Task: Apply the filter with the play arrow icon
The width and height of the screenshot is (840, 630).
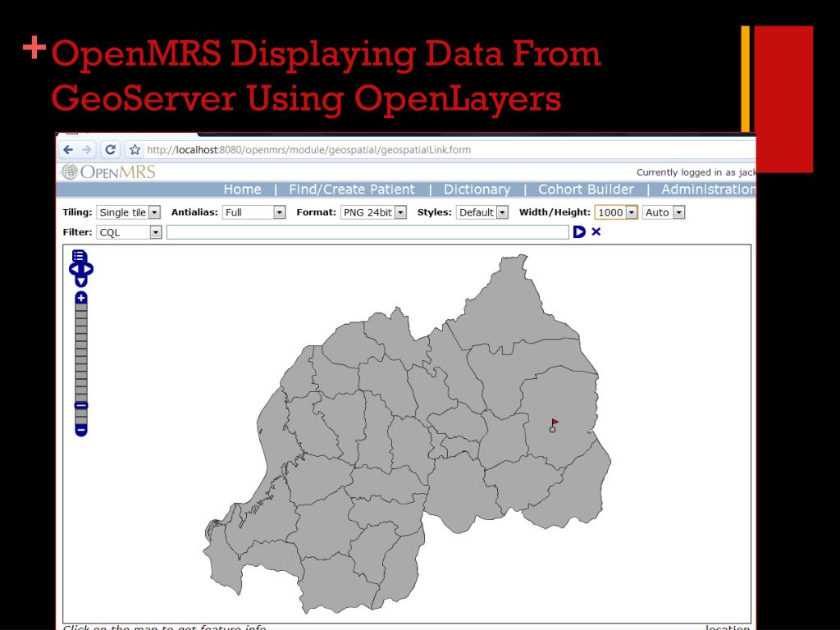Action: [x=579, y=232]
